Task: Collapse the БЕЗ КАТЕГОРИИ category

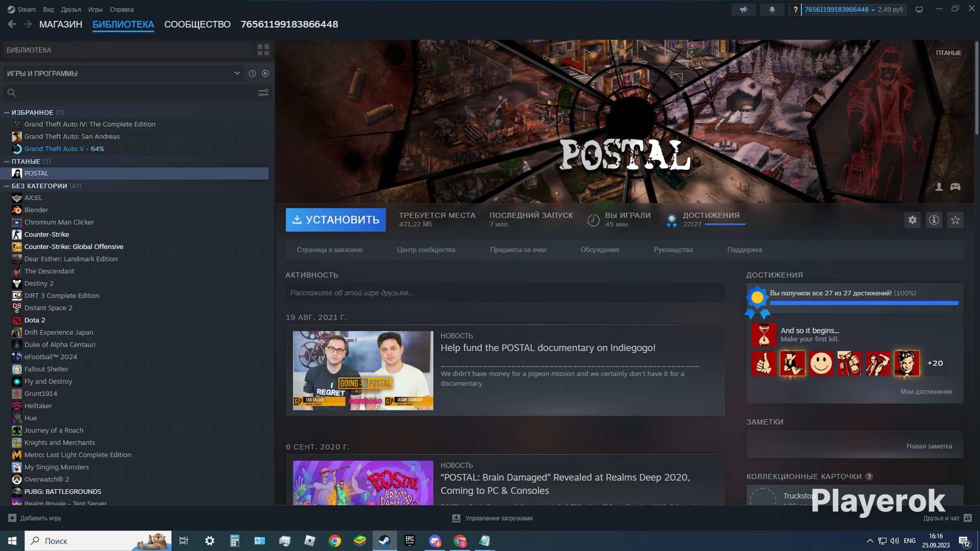Action: click(x=7, y=186)
